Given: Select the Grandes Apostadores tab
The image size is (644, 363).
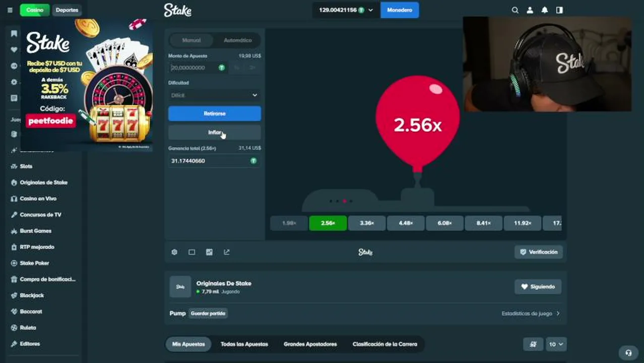Looking at the screenshot, I should (310, 344).
